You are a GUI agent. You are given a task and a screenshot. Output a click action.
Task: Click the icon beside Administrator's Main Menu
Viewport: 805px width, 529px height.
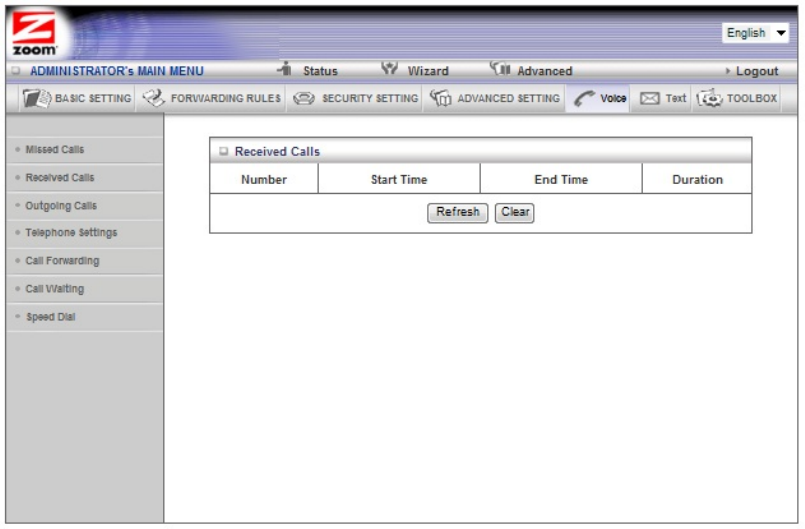click(16, 70)
